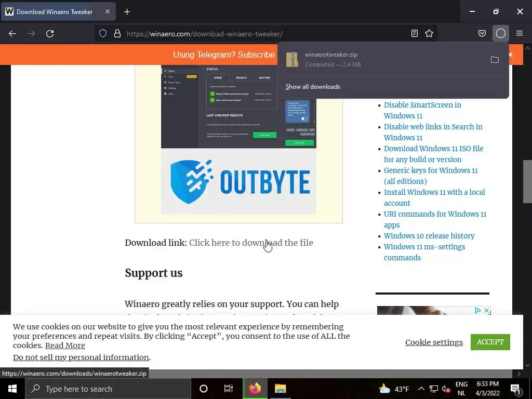Click the AdChoices triangle icon
This screenshot has height=399, width=532.
(478, 310)
